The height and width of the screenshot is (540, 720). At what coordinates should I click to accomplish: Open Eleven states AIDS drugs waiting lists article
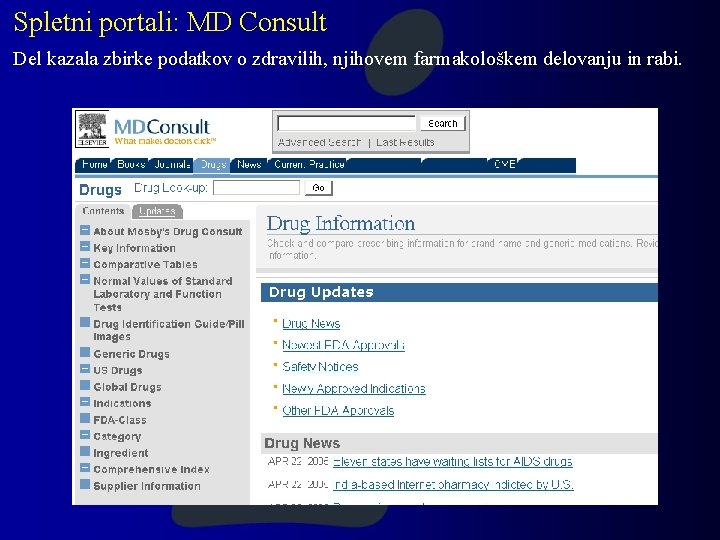pyautogui.click(x=453, y=462)
